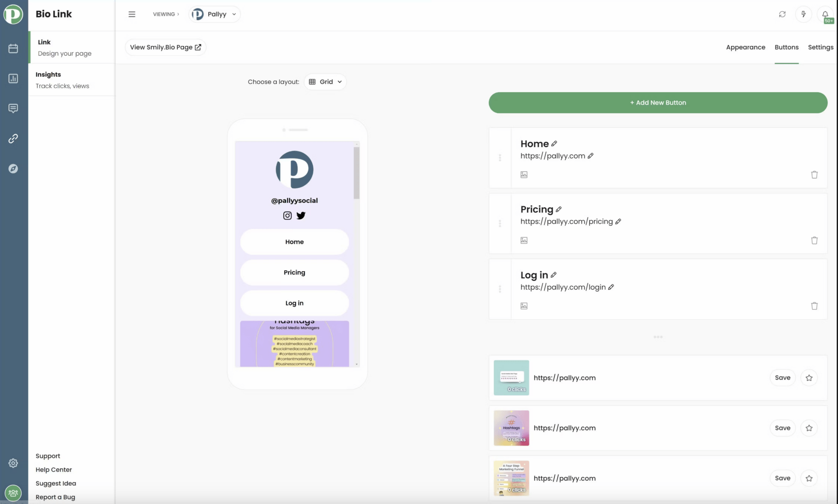Delete the Pricing button using trash icon
Image resolution: width=838 pixels, height=504 pixels.
tap(814, 240)
